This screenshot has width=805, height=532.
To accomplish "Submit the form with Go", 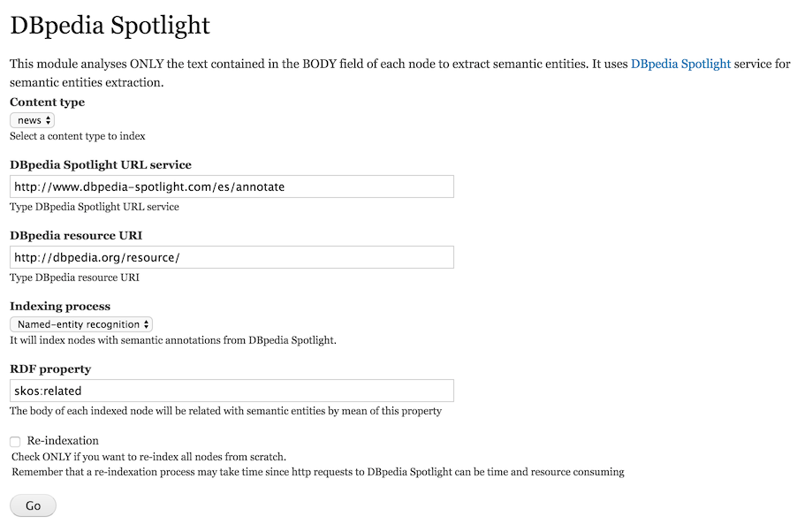I will (x=32, y=505).
